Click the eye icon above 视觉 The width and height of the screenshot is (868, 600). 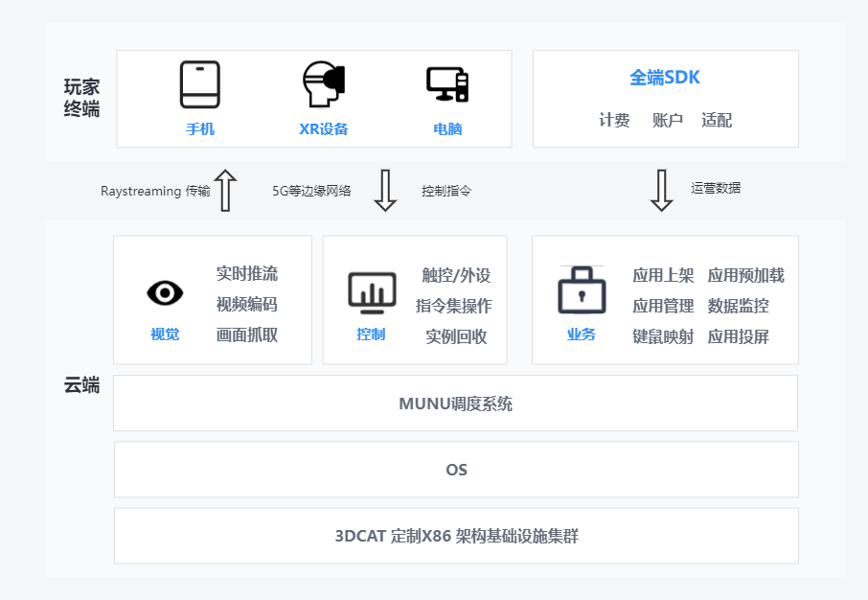click(x=165, y=292)
